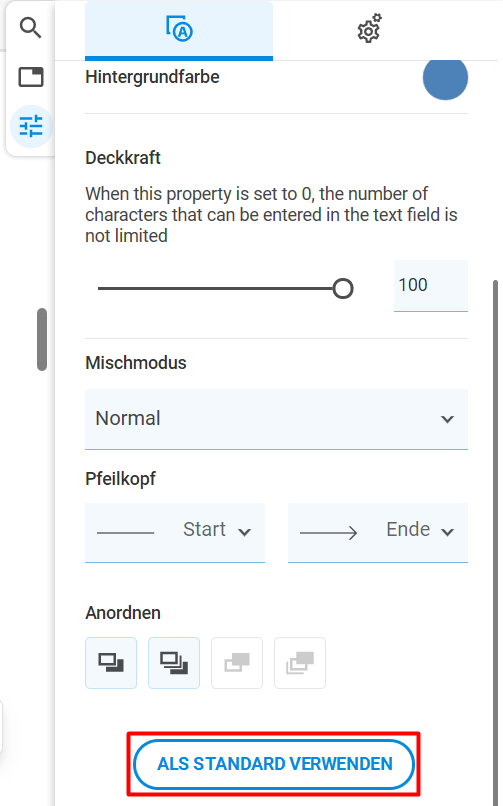The height and width of the screenshot is (806, 503).
Task: Click the Deckkraft slider handle
Action: [x=343, y=288]
